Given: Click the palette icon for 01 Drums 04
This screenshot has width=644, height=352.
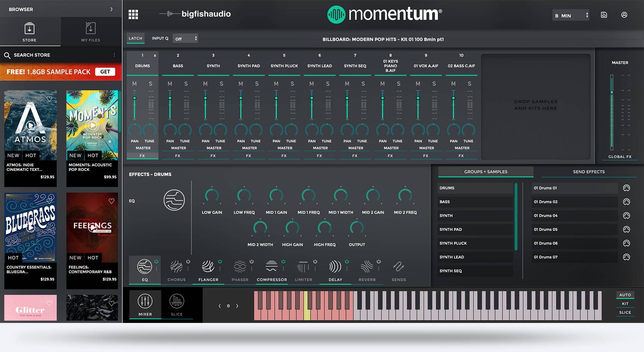Looking at the screenshot, I should [626, 216].
